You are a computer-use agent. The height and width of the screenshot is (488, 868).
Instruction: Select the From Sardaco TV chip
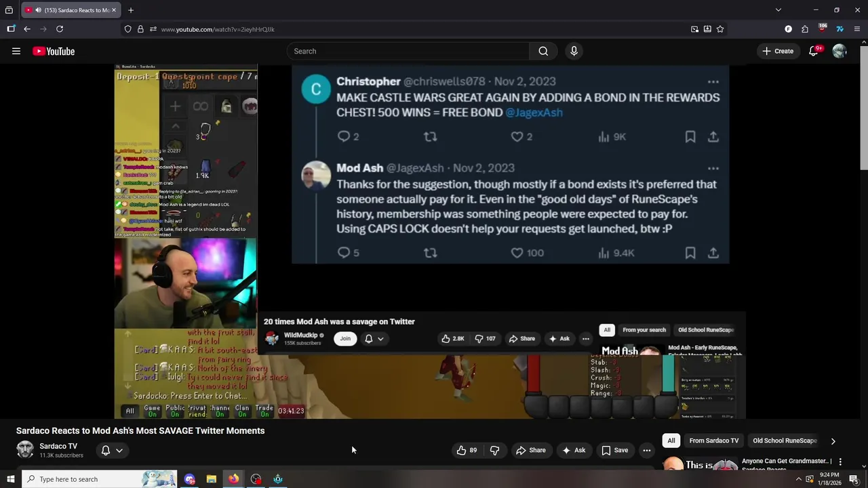coord(713,441)
